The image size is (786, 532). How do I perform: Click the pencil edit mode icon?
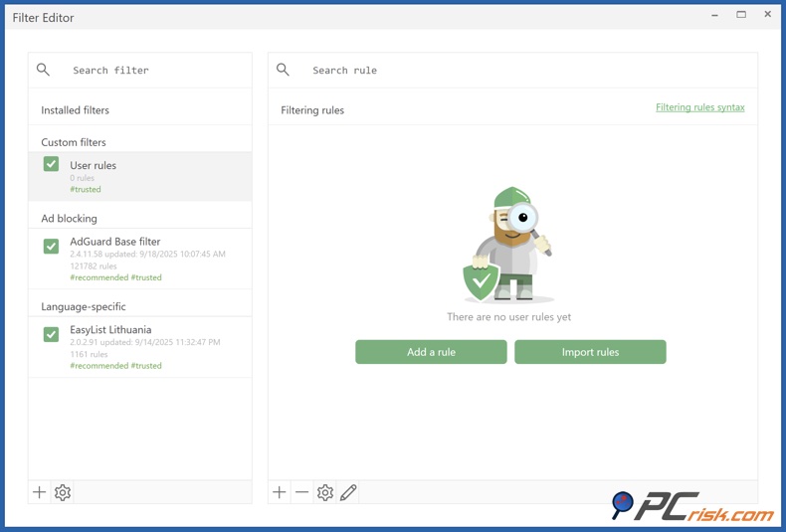pos(348,492)
